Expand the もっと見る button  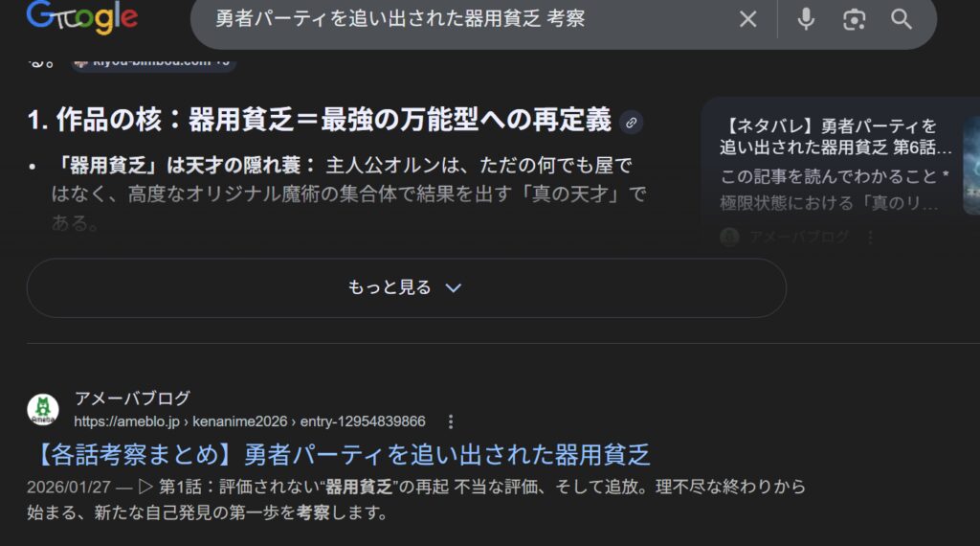[x=406, y=287]
